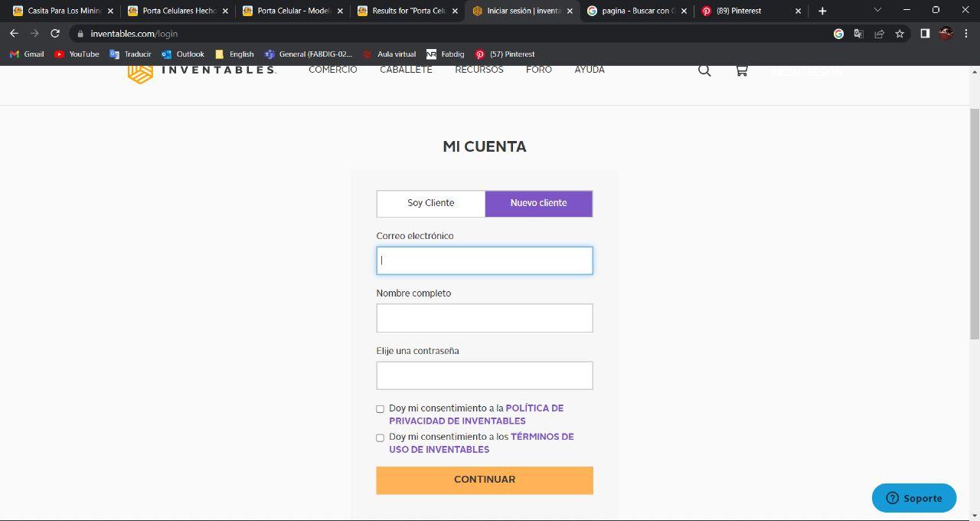Click the CONTINUAR button
This screenshot has height=521, width=980.
[x=485, y=480]
